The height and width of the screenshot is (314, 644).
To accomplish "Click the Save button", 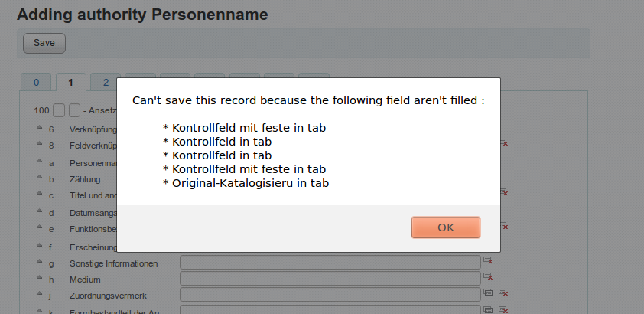I will click(x=44, y=43).
